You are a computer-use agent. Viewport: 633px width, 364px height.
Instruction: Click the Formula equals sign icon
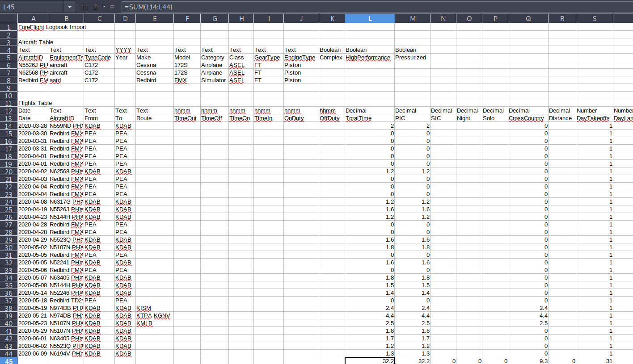pos(112,7)
